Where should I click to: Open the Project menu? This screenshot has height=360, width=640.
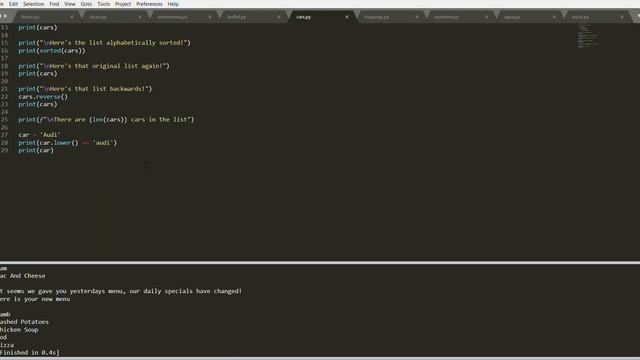click(123, 4)
